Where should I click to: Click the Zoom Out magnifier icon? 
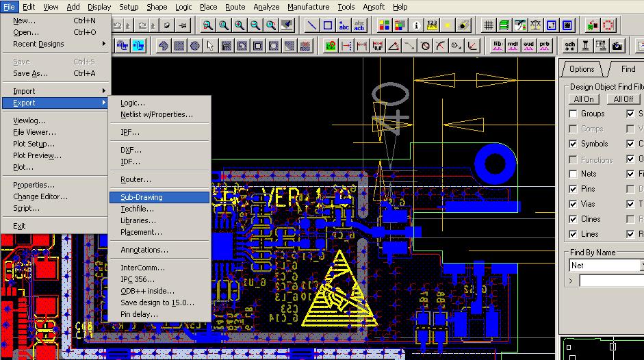(x=255, y=26)
